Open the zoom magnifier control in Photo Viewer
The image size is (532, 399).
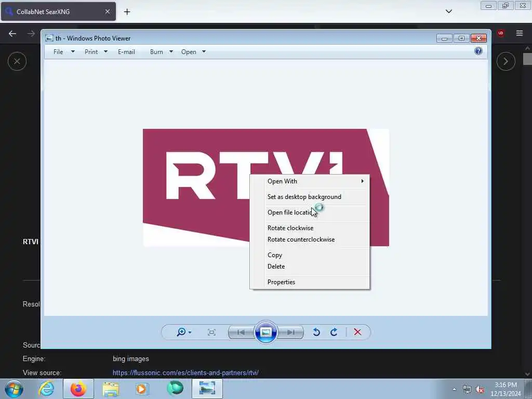pyautogui.click(x=181, y=332)
